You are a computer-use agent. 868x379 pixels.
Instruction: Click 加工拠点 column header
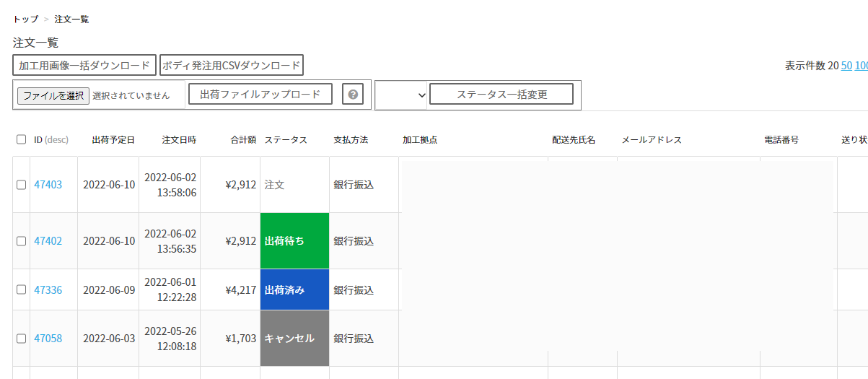coord(420,139)
